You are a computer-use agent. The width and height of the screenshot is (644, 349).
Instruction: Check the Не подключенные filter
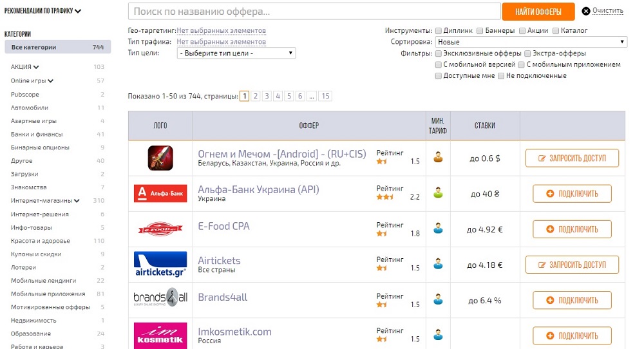[x=501, y=76]
